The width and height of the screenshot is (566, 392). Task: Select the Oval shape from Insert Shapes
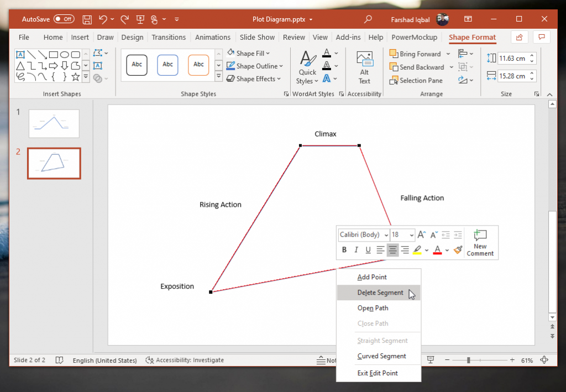[64, 54]
